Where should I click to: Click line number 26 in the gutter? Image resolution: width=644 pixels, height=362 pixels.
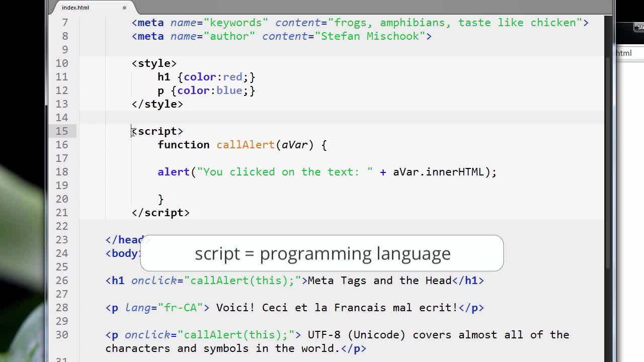pos(62,281)
